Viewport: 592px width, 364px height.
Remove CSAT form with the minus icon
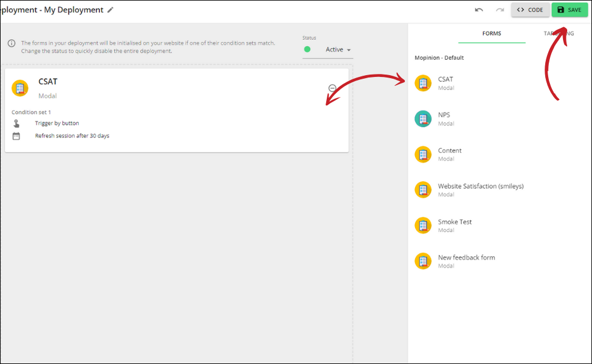click(x=332, y=88)
